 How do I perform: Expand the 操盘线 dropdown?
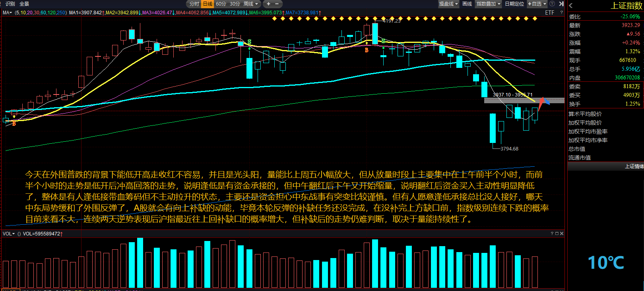pyautogui.click(x=448, y=4)
